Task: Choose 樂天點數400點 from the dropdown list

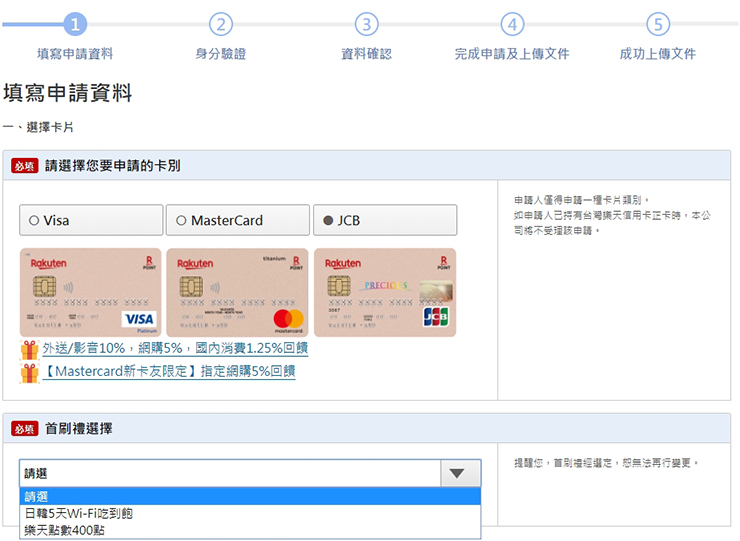Action: click(250, 530)
